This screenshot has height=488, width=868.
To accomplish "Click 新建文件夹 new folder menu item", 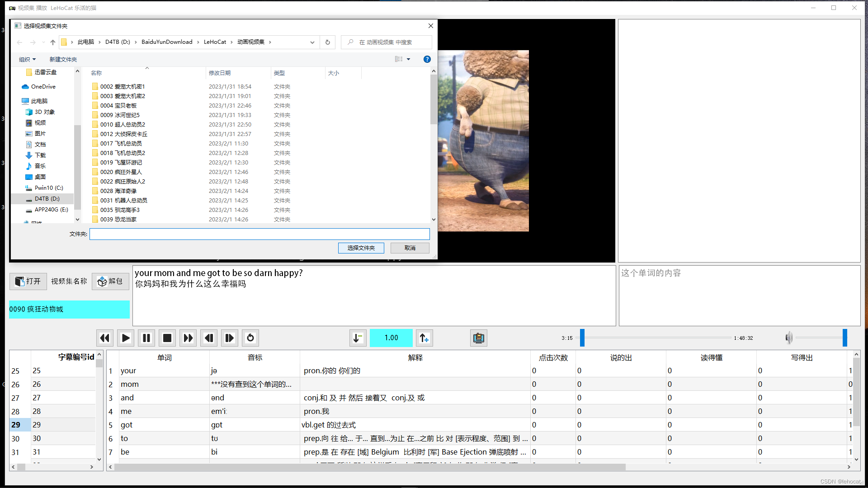I will 63,59.
